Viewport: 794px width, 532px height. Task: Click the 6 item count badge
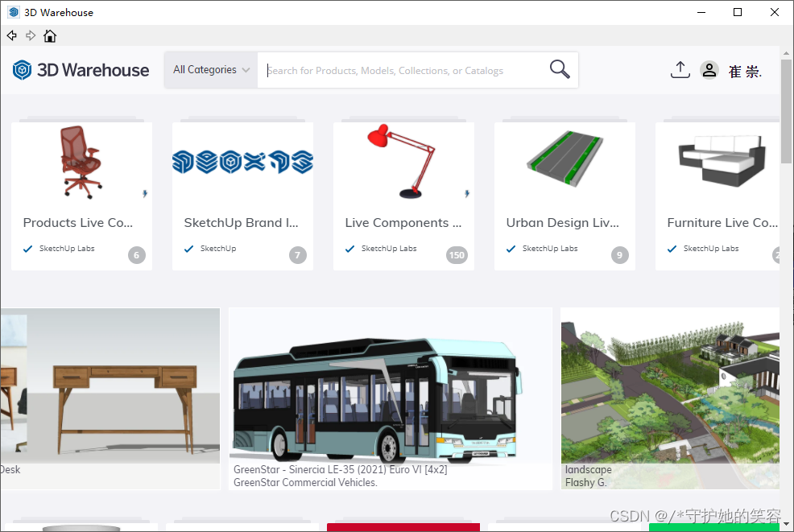click(x=137, y=255)
